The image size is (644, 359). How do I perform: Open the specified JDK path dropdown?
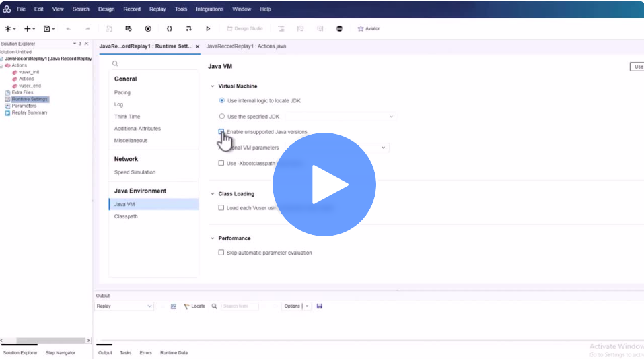click(391, 117)
